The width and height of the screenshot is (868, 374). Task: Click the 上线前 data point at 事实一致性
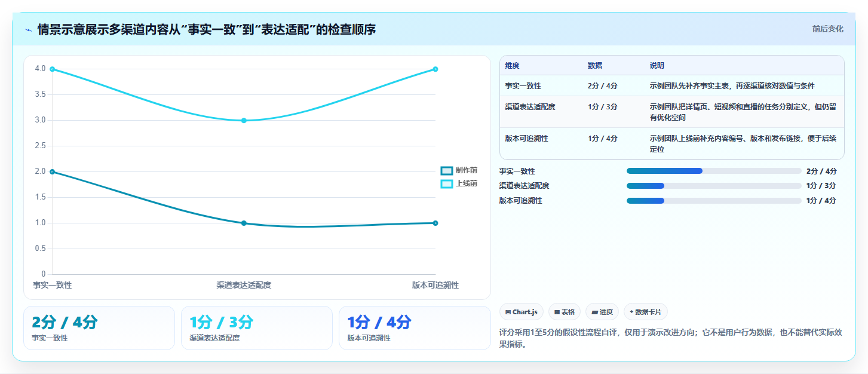[x=53, y=69]
